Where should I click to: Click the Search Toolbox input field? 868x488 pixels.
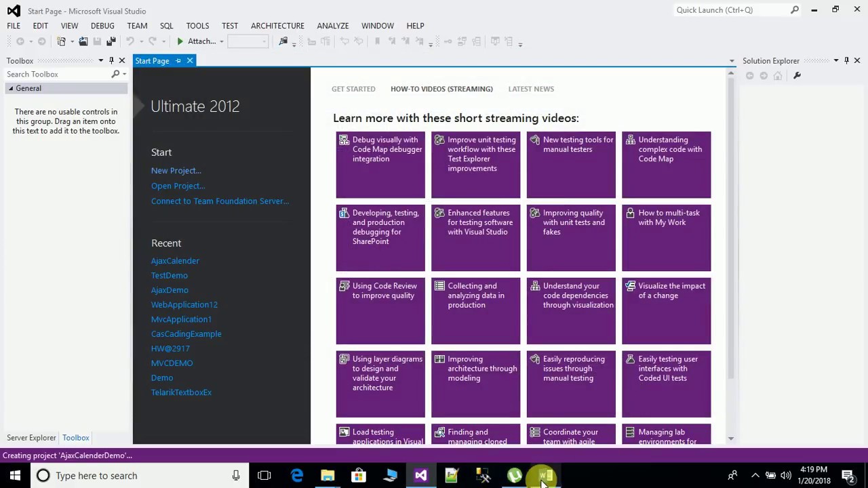coord(58,75)
